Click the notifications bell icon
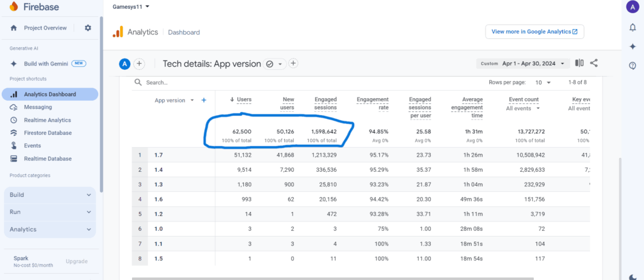 point(632,28)
